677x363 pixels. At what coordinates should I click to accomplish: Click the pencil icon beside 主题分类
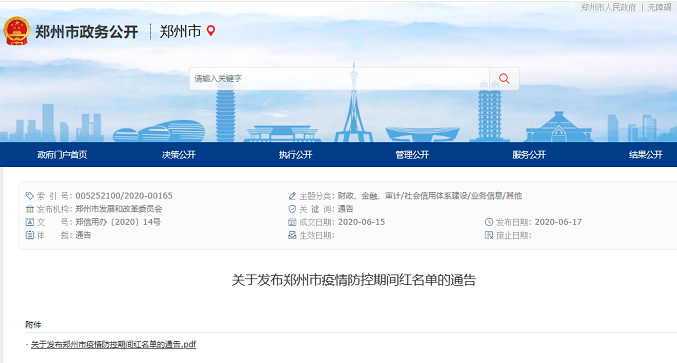pyautogui.click(x=292, y=196)
